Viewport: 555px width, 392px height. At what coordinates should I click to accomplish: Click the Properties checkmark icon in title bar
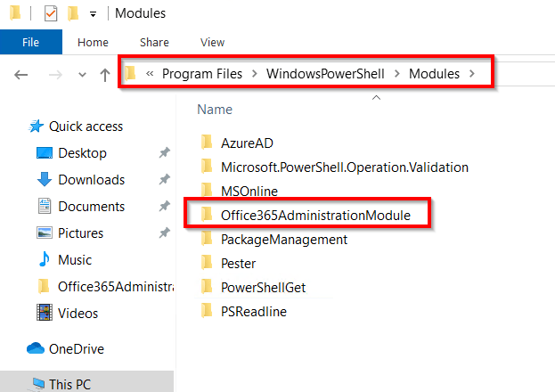(x=51, y=13)
